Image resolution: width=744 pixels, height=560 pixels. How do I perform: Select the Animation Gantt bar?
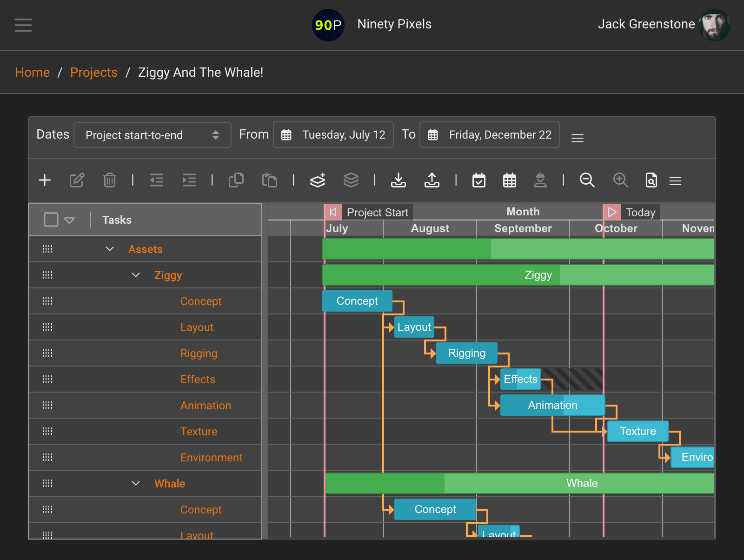click(x=553, y=405)
